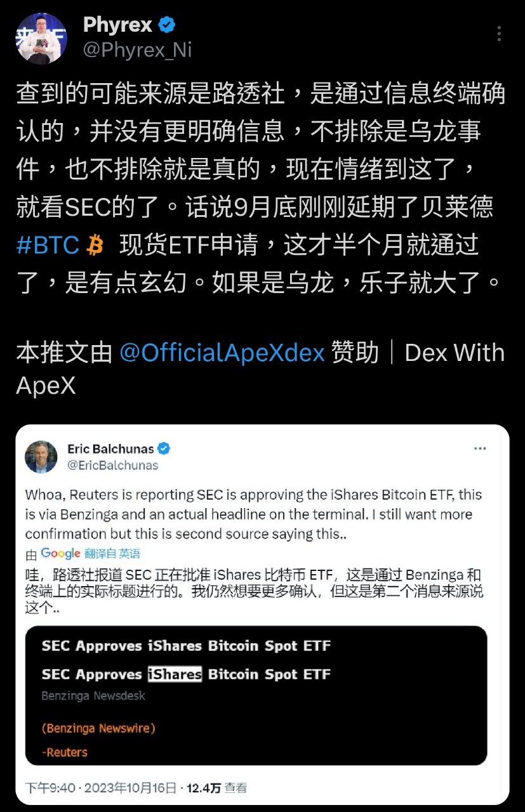The image size is (525, 812).
Task: Open the @Phyrex_Ni handle
Action: [x=137, y=49]
